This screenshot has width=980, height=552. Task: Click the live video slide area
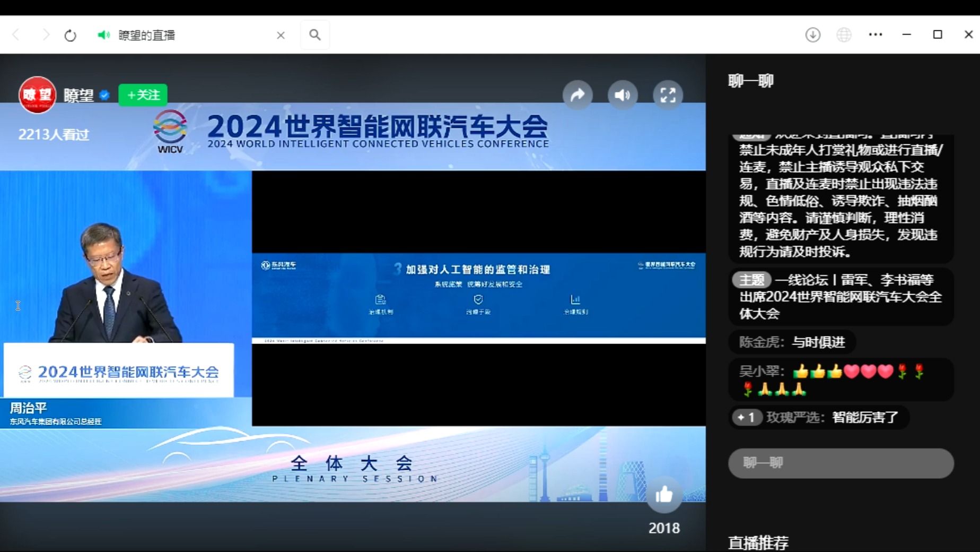pyautogui.click(x=478, y=298)
